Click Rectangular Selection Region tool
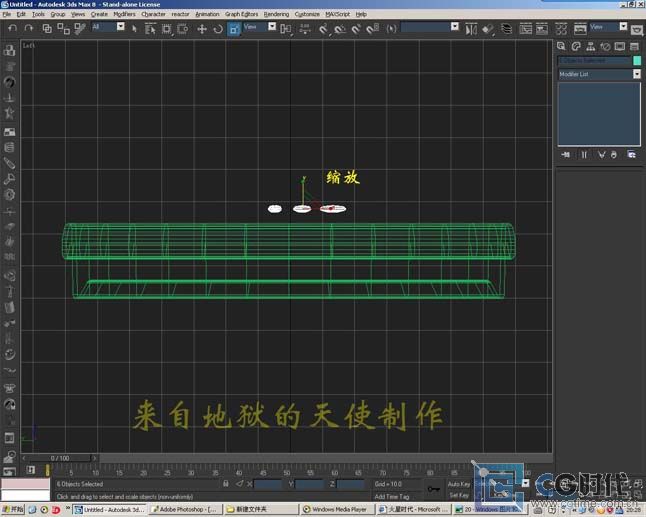Screen dimensions: 646x517 pyautogui.click(x=166, y=29)
